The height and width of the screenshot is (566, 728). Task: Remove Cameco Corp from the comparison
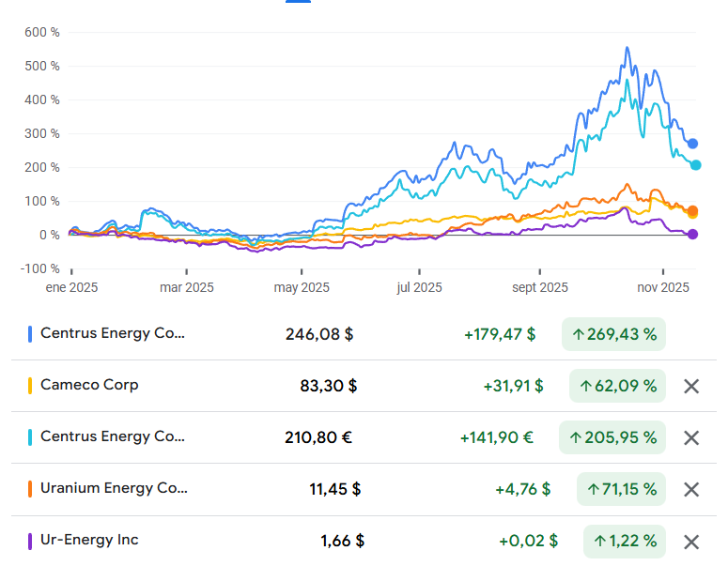[x=691, y=386]
